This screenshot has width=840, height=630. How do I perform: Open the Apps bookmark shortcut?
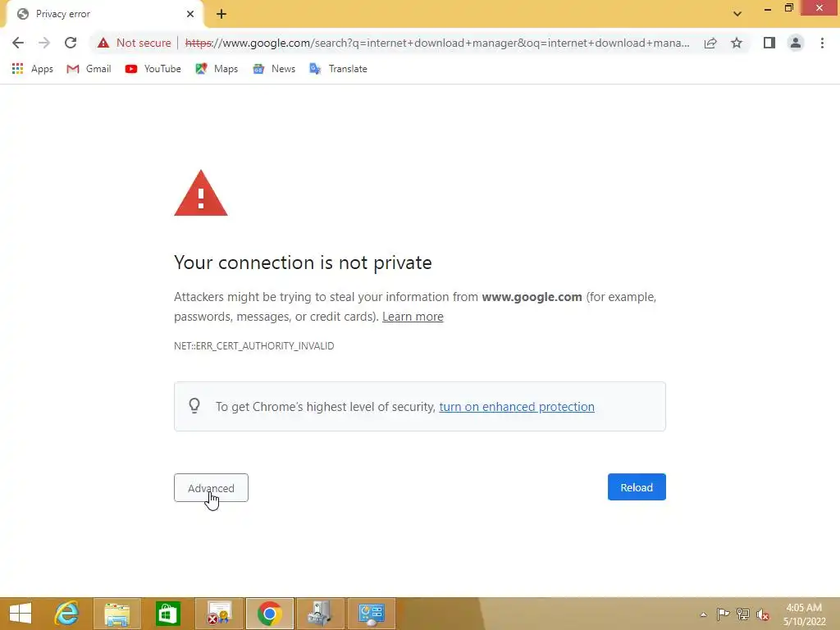click(32, 69)
